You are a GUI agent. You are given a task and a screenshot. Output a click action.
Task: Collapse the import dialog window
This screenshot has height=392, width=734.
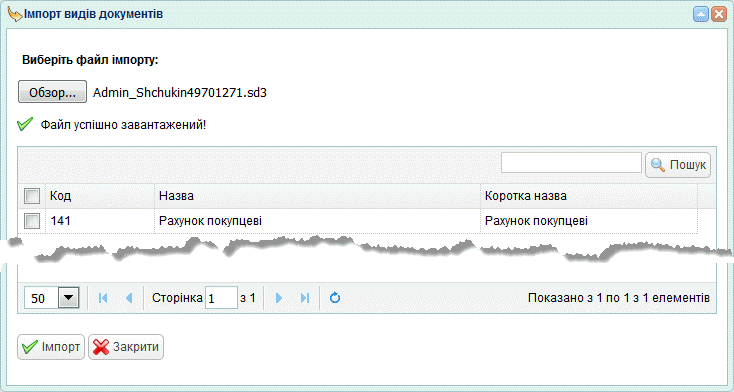coord(700,14)
